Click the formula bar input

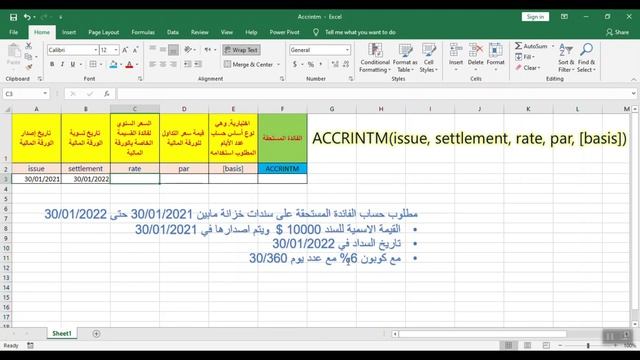coord(373,94)
